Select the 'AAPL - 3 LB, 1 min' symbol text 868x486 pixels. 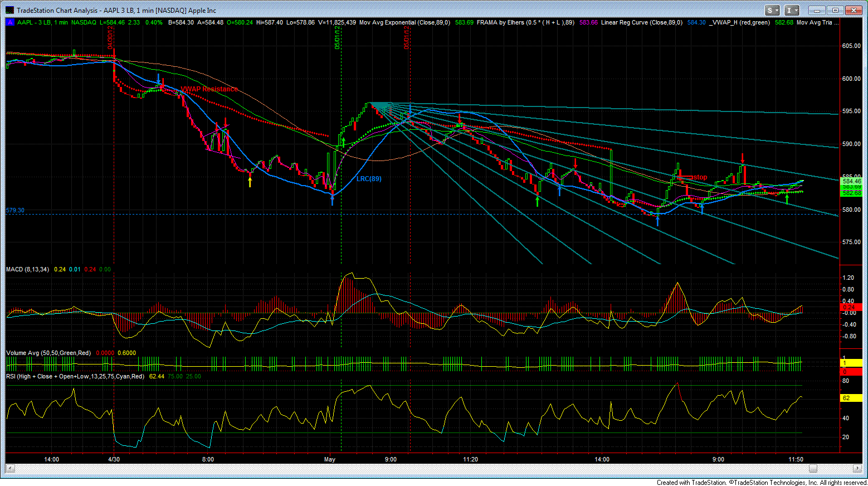(42, 23)
